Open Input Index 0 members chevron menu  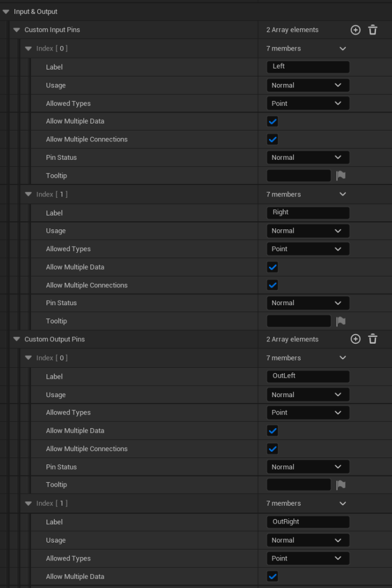coord(343,49)
